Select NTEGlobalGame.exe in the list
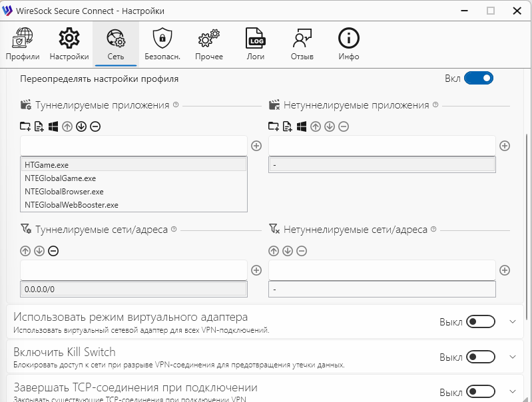532x402 pixels. tap(134, 178)
